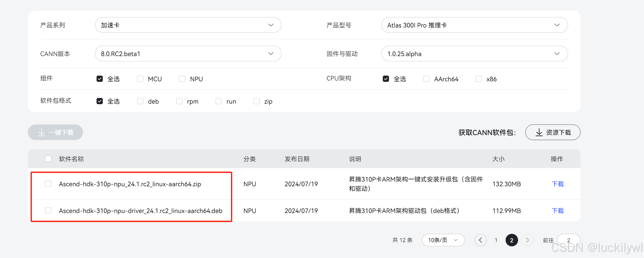Check the AArch64 CPU architecture option
This screenshot has height=258, width=644.
(x=426, y=79)
